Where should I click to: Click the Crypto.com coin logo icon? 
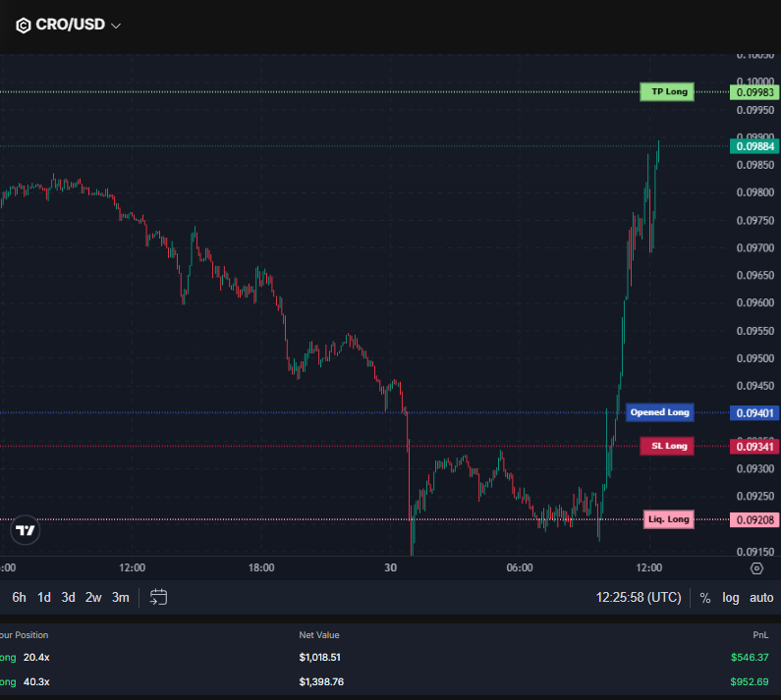coord(24,26)
